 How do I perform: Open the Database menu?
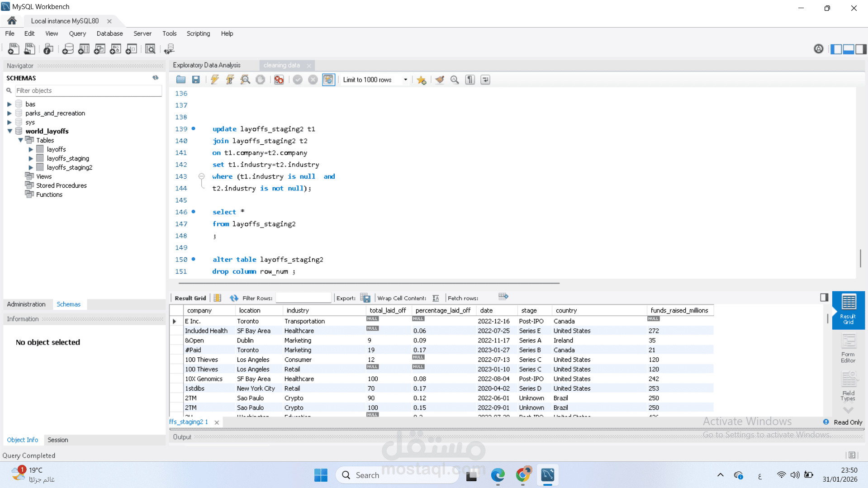(109, 33)
